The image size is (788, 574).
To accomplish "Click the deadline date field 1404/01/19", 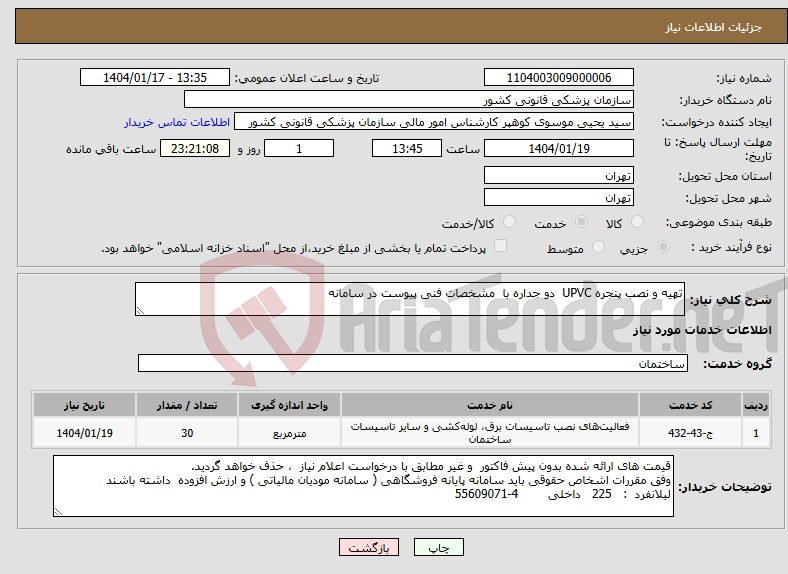I will coord(558,148).
